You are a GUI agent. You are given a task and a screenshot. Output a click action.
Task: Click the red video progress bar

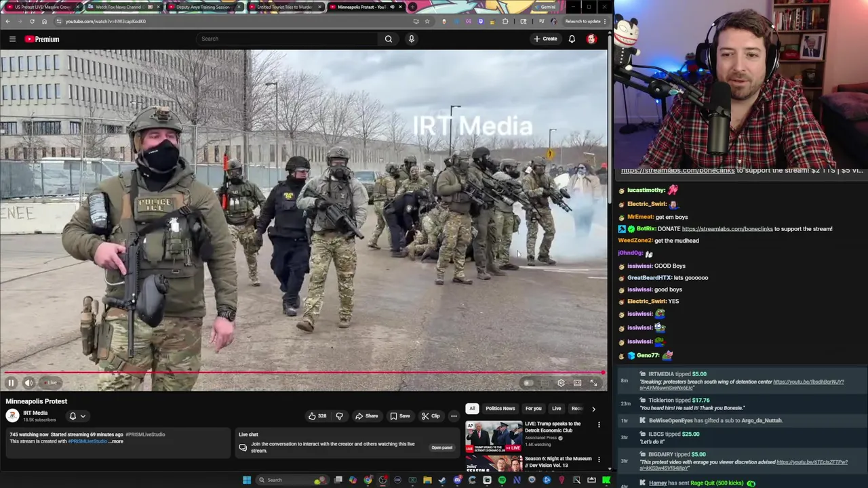click(x=303, y=372)
